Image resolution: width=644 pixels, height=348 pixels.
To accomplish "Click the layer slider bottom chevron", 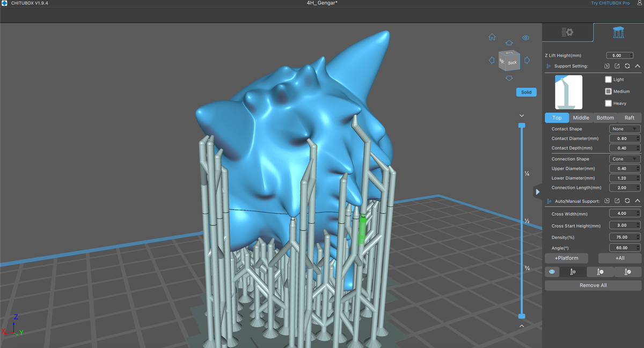I will click(x=522, y=325).
